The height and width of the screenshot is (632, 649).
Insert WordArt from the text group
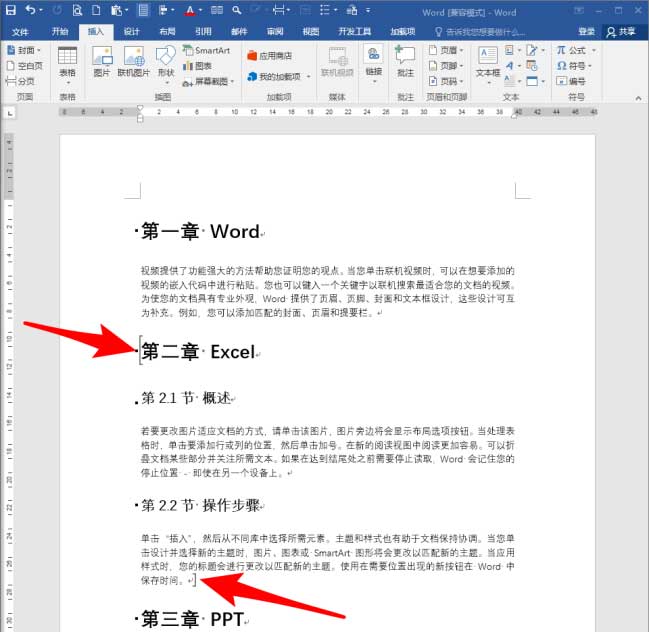(510, 66)
